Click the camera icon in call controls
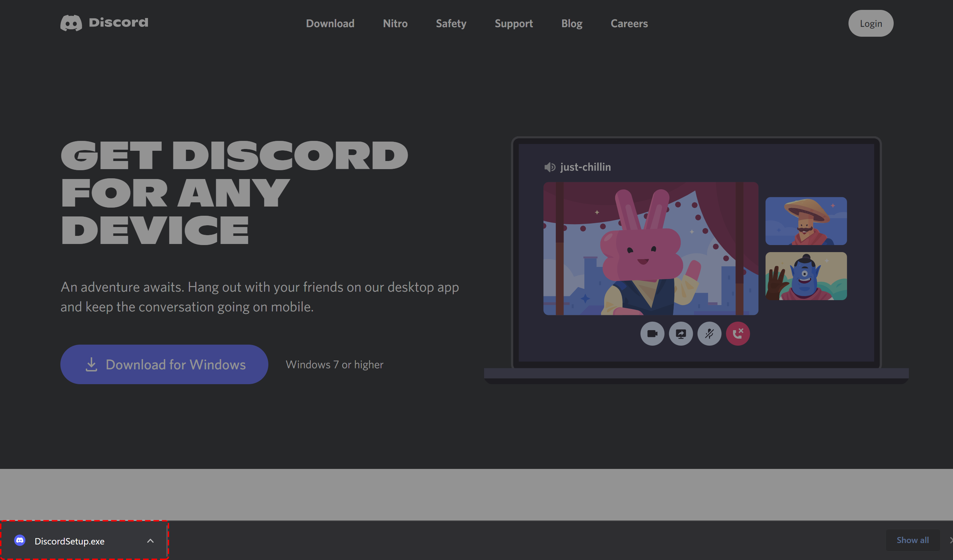Viewport: 953px width, 560px height. [x=652, y=334]
